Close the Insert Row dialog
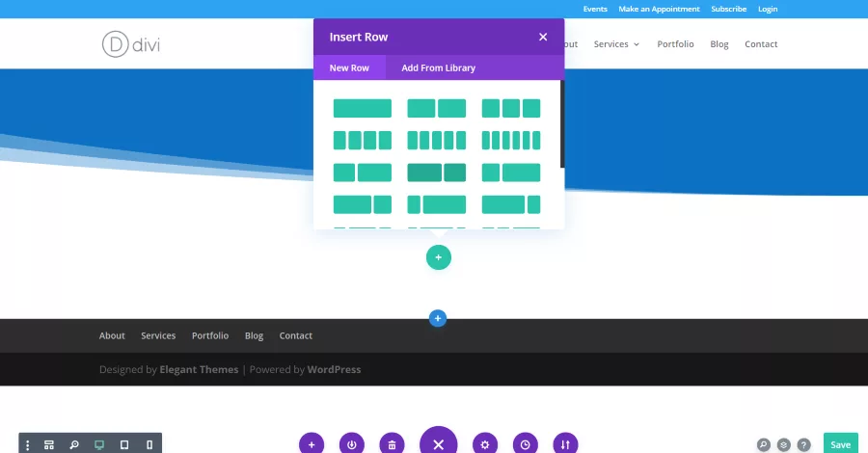Screen dimensions: 868x453 (542, 37)
